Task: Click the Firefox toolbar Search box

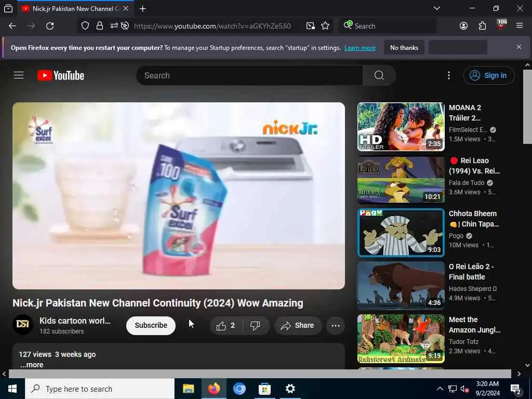Action: tap(387, 26)
